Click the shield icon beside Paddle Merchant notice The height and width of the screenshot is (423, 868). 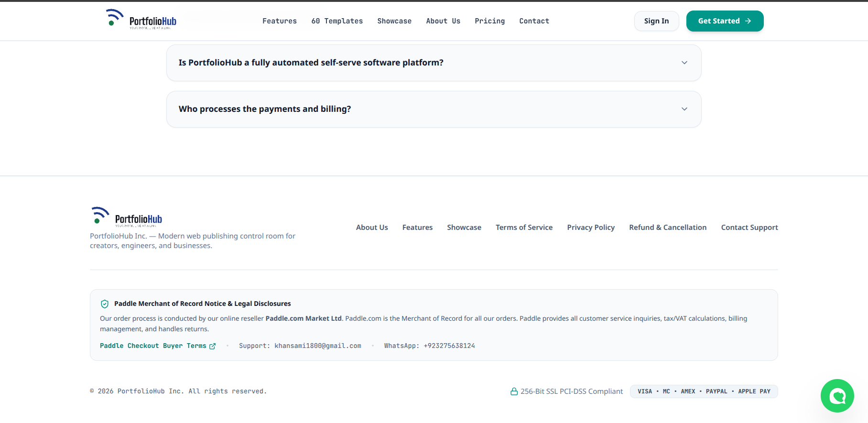tap(105, 304)
